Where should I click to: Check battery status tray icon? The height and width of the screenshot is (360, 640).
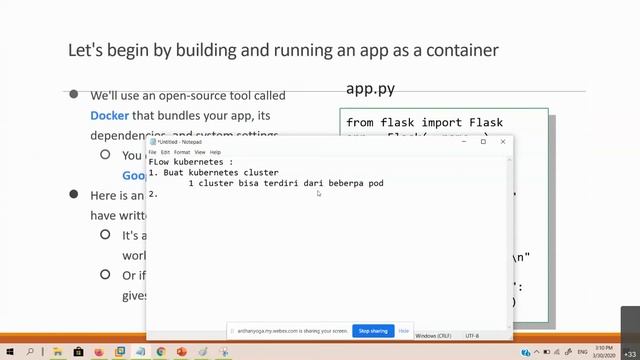tap(547, 352)
